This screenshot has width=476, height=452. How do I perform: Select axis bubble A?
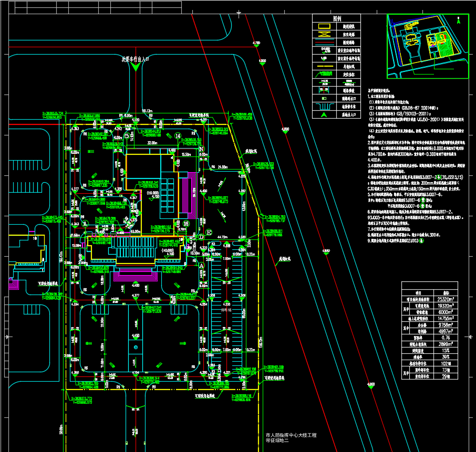pos(201,266)
